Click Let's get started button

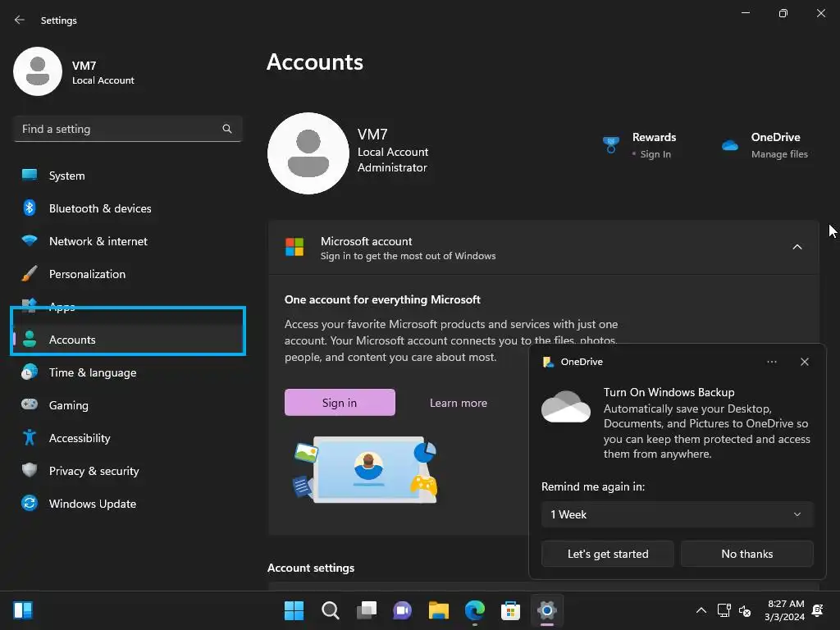(608, 554)
